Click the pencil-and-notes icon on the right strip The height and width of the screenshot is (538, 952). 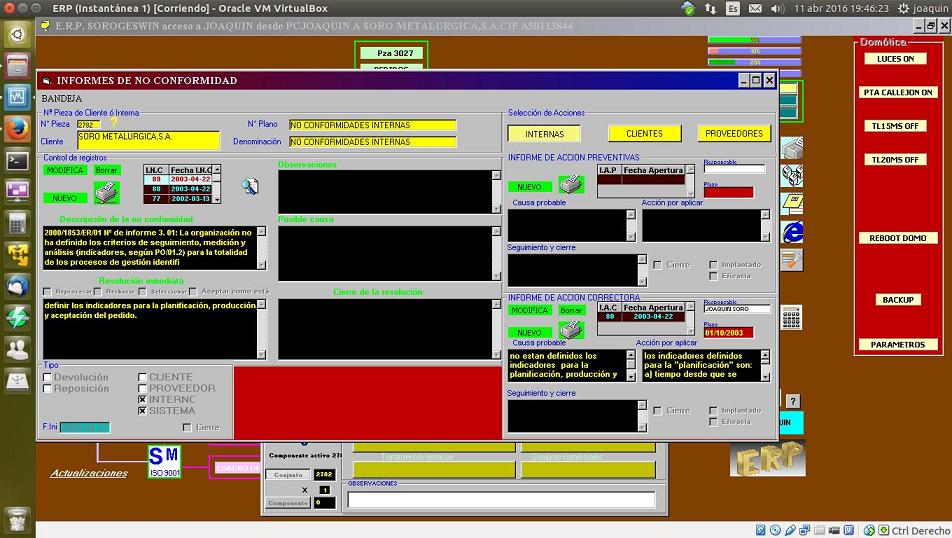tap(791, 260)
